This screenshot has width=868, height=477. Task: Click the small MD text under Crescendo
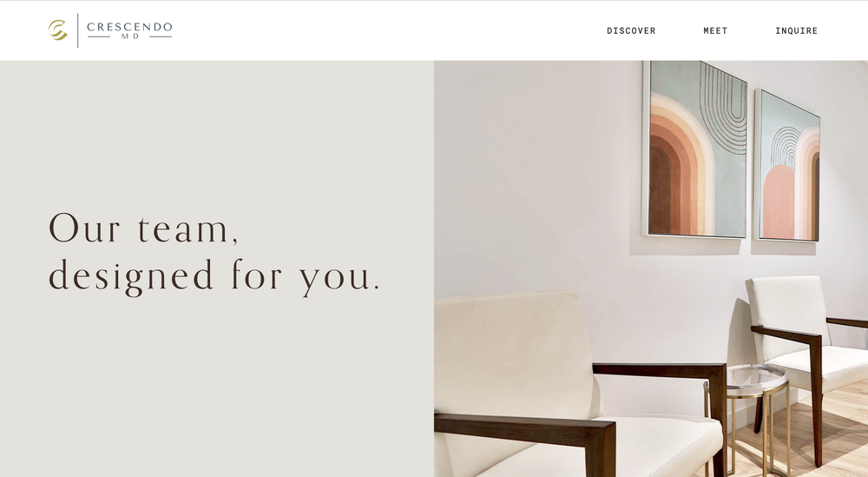pos(130,36)
